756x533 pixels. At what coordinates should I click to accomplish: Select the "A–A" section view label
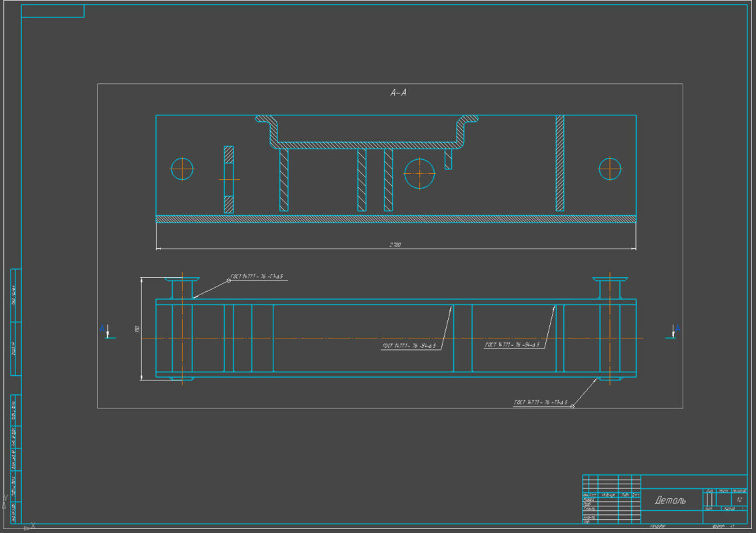(x=398, y=93)
